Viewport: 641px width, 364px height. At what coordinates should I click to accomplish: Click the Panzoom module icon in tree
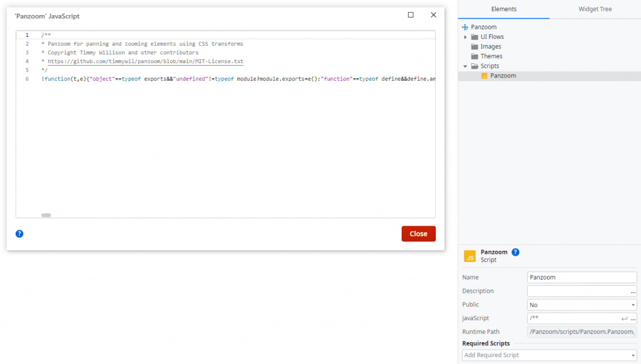(x=464, y=28)
